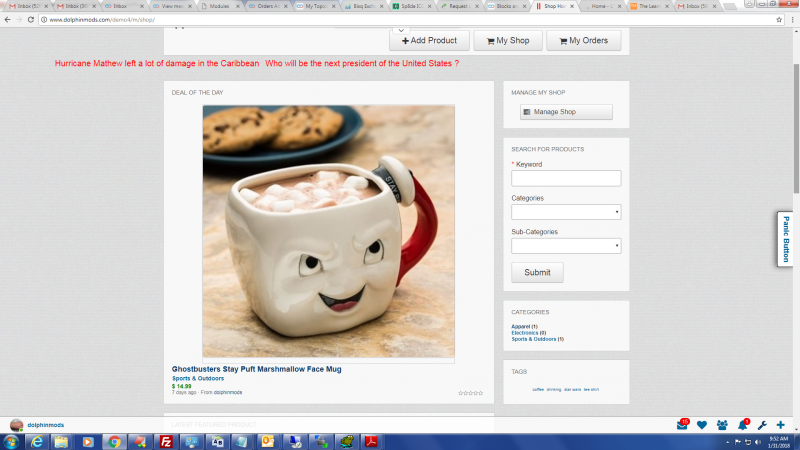This screenshot has width=800, height=450.
Task: Launch Internet Explorer from the taskbar
Action: click(37, 442)
